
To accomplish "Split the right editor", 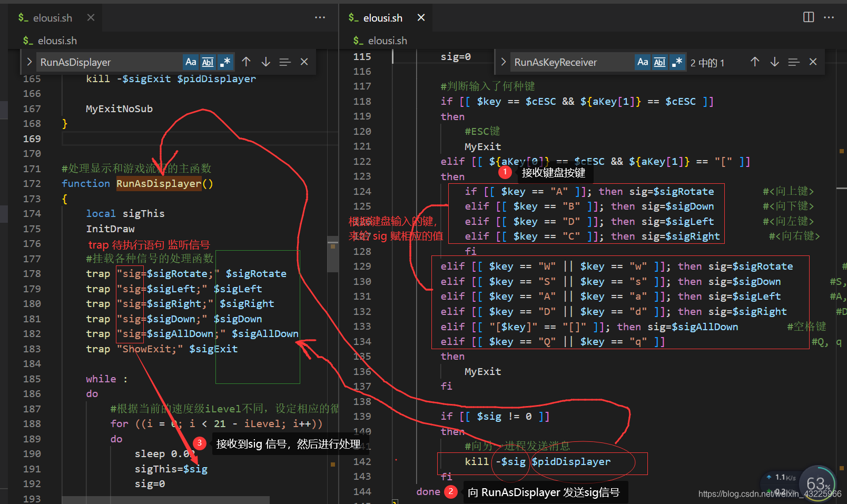I will click(809, 17).
